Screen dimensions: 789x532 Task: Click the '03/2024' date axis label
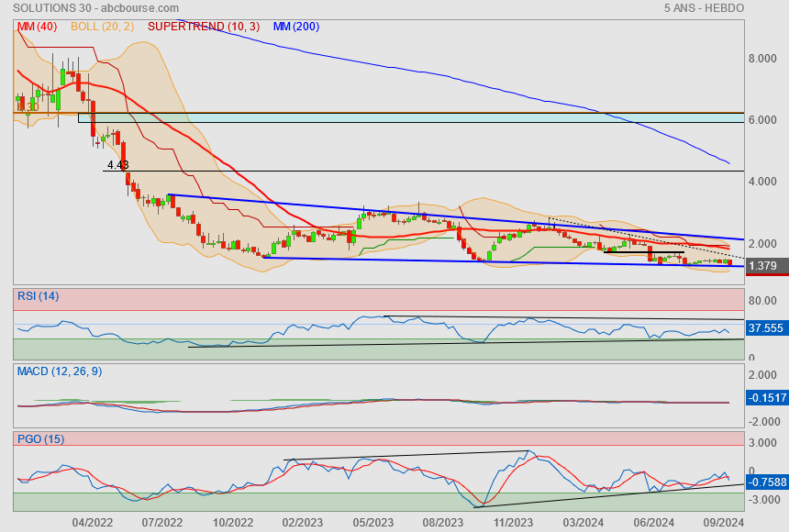pyautogui.click(x=583, y=523)
